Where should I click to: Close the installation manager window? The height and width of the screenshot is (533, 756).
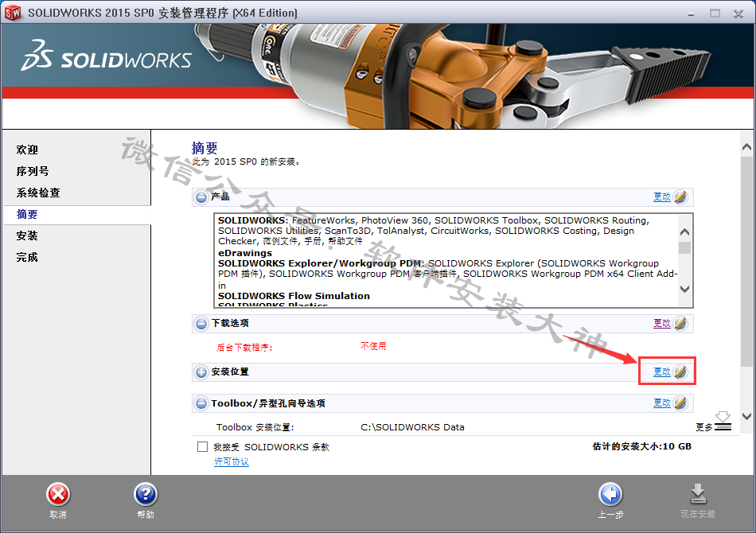click(738, 14)
